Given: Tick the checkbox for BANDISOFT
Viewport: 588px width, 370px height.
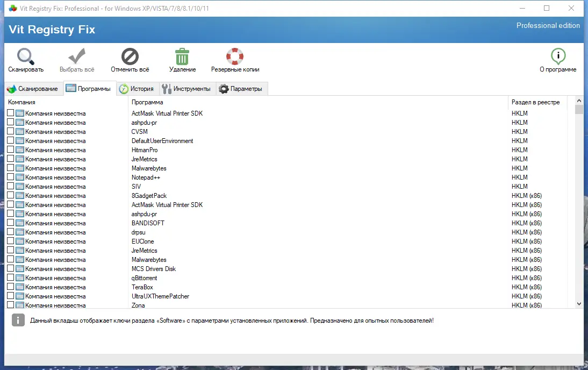Looking at the screenshot, I should point(11,223).
